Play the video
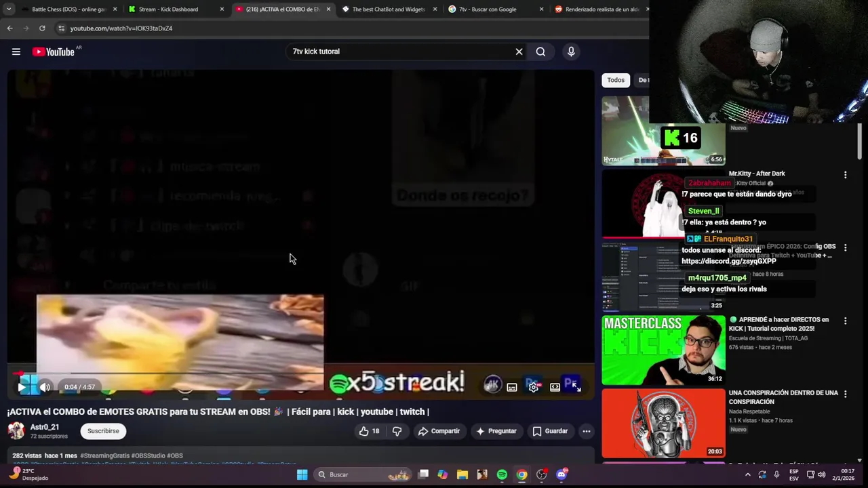 click(x=22, y=387)
